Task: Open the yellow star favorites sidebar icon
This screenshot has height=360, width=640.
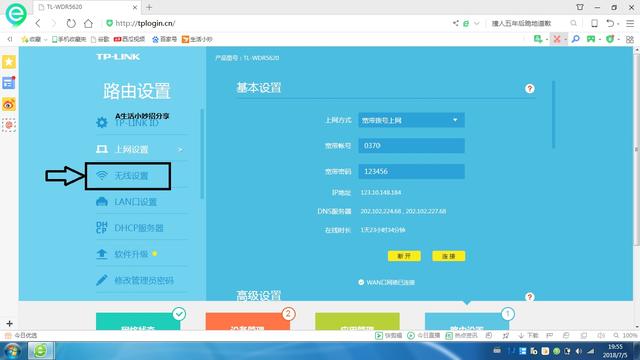Action: (x=9, y=62)
